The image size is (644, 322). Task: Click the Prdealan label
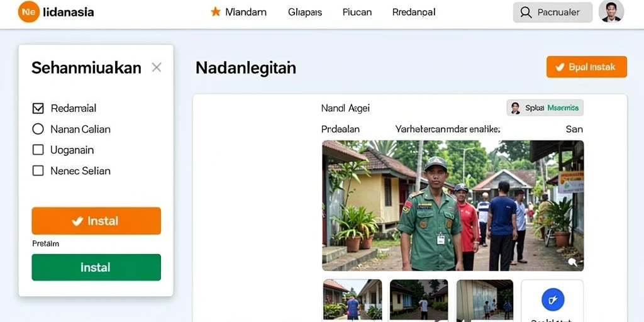point(340,130)
